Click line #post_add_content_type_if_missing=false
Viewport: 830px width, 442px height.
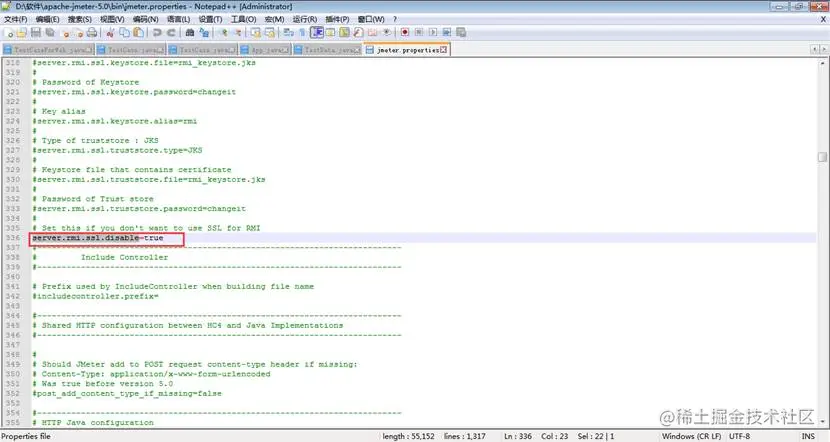pos(127,393)
